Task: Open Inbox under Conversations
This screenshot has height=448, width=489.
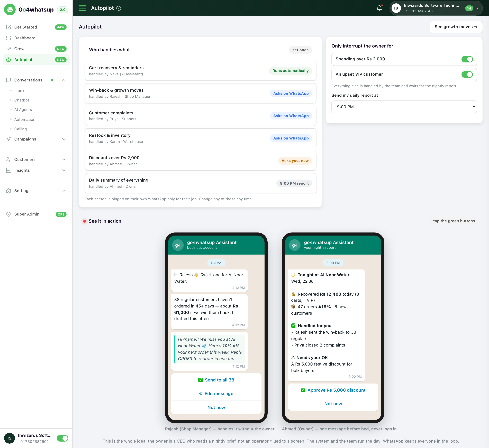Action: click(x=19, y=91)
